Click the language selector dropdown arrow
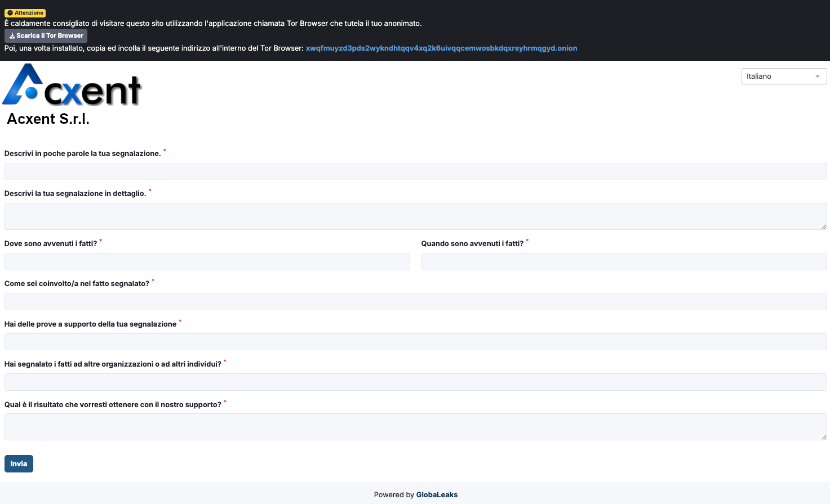 [817, 77]
